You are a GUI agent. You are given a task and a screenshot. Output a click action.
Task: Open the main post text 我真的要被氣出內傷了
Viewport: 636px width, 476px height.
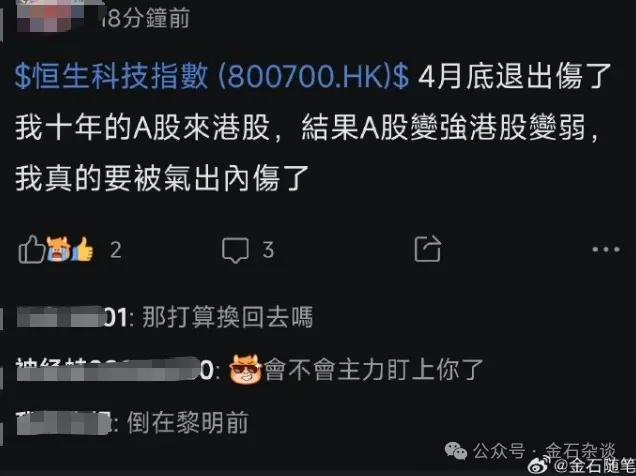[162, 178]
